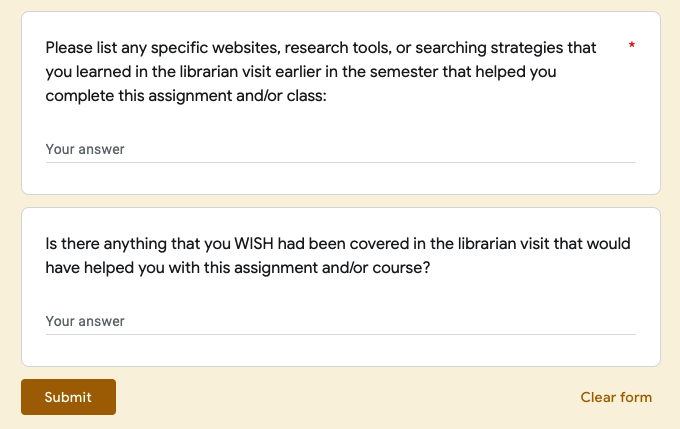Click empty beige area between Submit and Clear form
This screenshot has height=429, width=680.
pos(340,397)
